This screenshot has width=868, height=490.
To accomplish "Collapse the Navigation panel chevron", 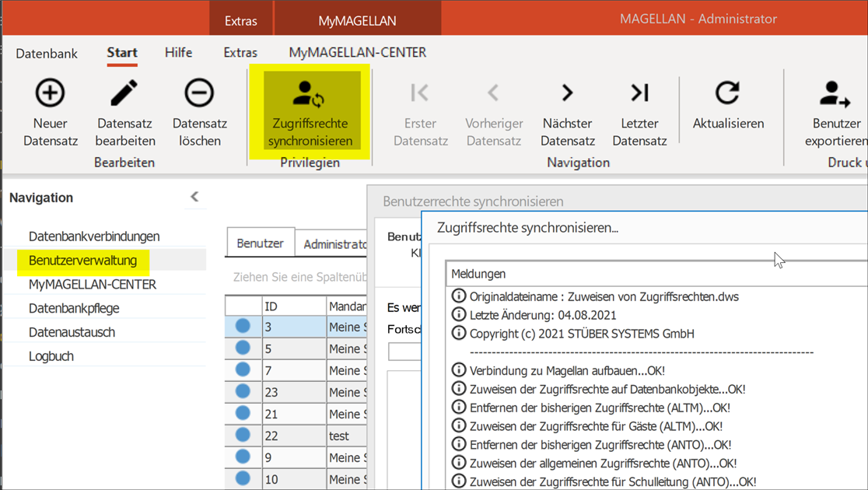I will point(194,197).
